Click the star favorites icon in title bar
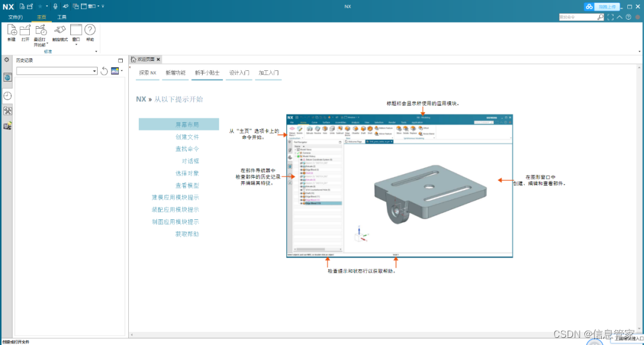This screenshot has width=644, height=345. point(41,6)
